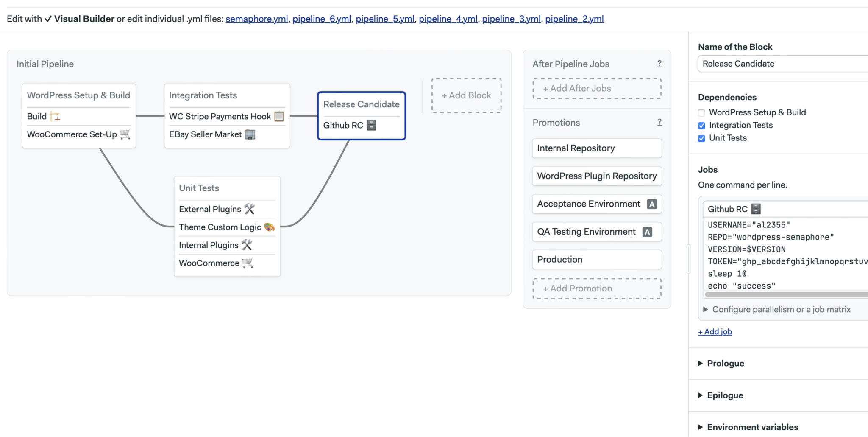
Task: Open Configure parallelism or a job matrix
Action: (x=781, y=309)
